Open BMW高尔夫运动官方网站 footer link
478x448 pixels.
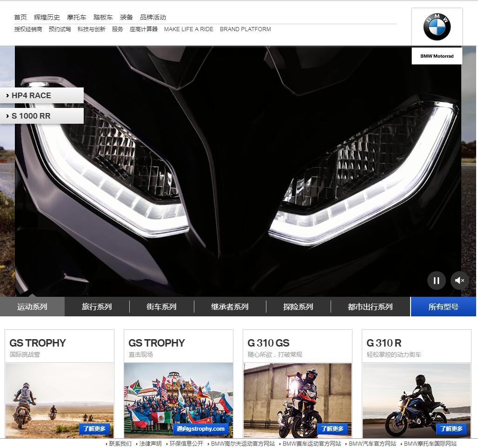click(x=243, y=444)
